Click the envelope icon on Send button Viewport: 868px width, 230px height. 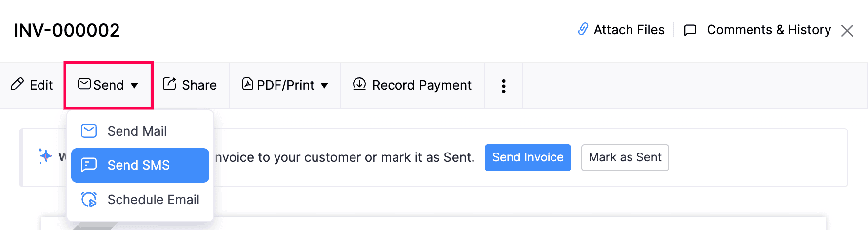coord(84,84)
